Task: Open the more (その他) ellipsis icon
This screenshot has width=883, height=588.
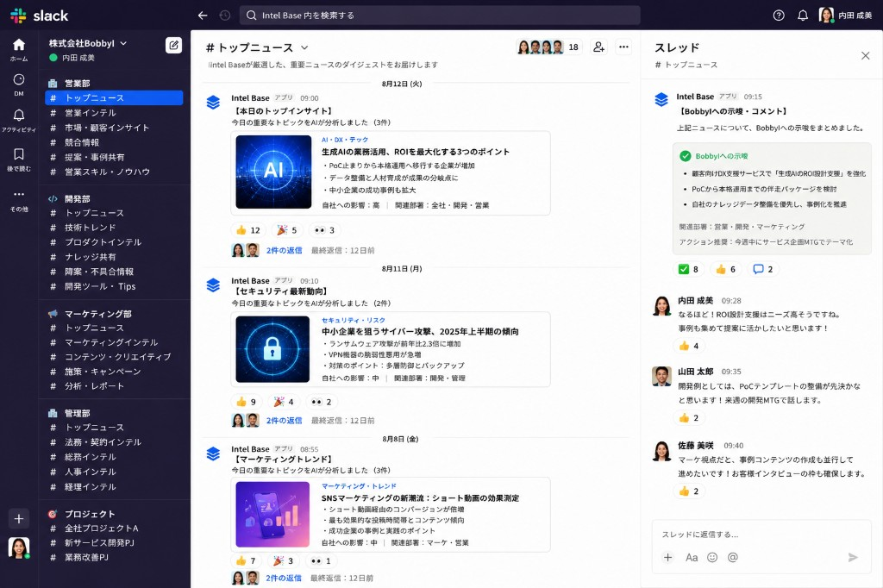Action: pos(19,199)
